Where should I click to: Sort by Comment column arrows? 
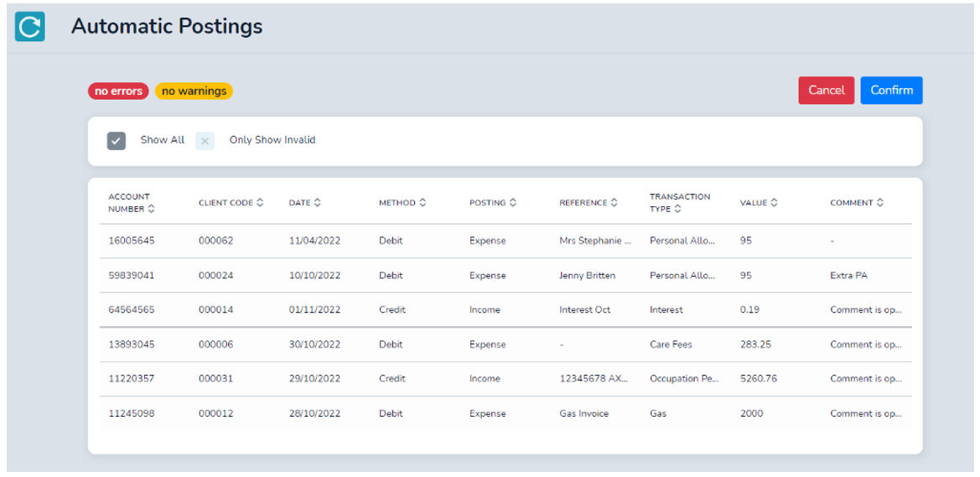tap(880, 203)
